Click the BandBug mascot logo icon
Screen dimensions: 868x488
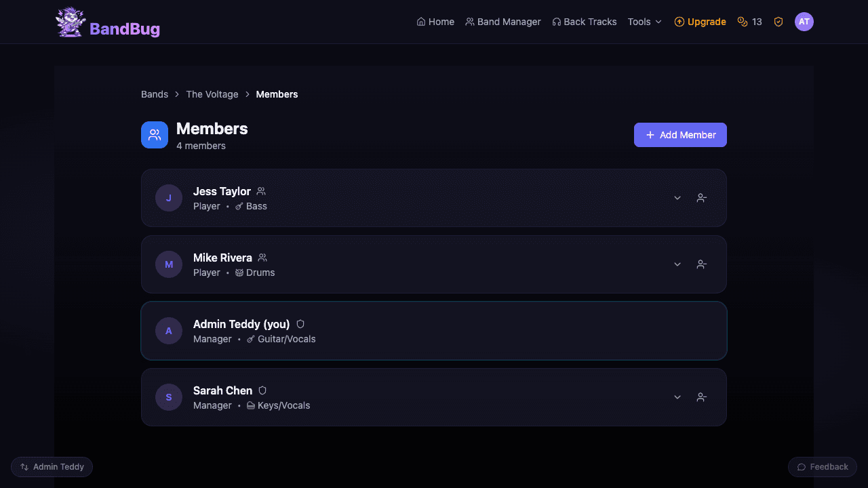(68, 21)
